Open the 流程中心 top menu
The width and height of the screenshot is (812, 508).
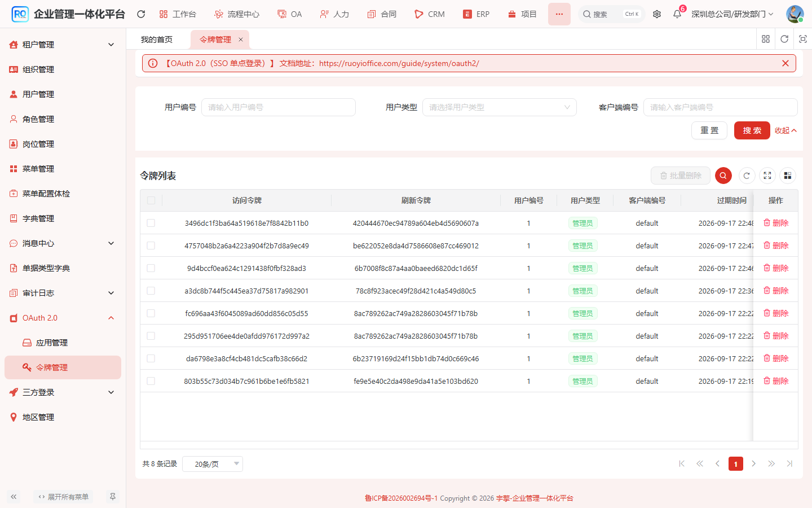[x=237, y=14]
